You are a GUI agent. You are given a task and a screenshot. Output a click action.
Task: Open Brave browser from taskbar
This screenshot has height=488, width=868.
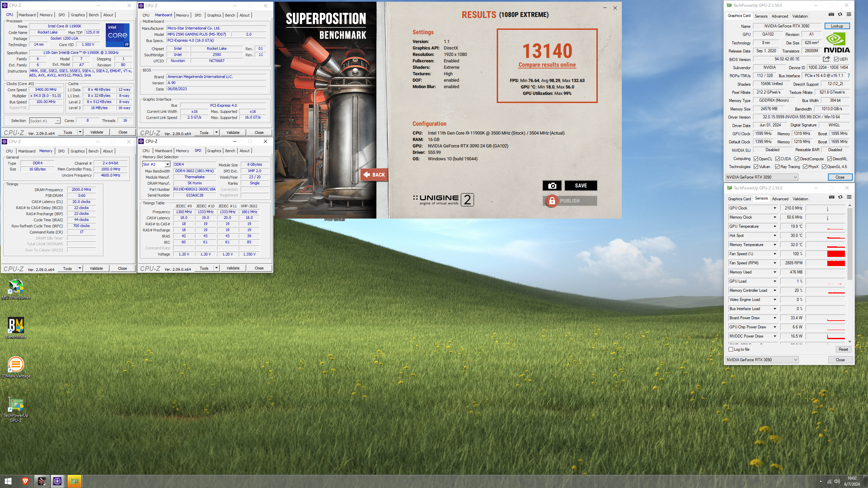(25, 481)
